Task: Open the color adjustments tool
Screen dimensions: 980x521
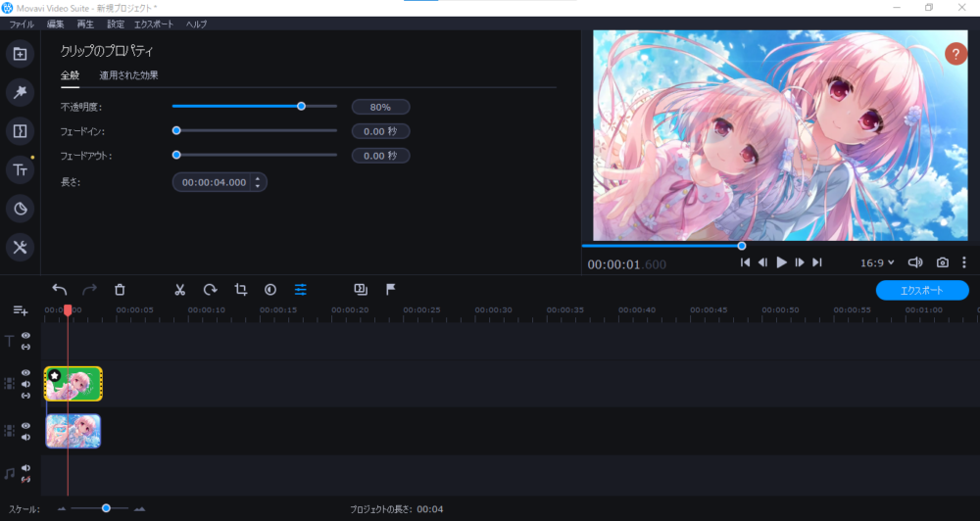Action: pyautogui.click(x=270, y=289)
